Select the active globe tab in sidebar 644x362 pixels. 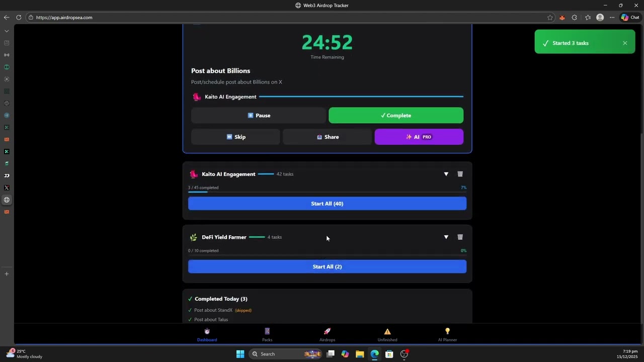pos(7,200)
